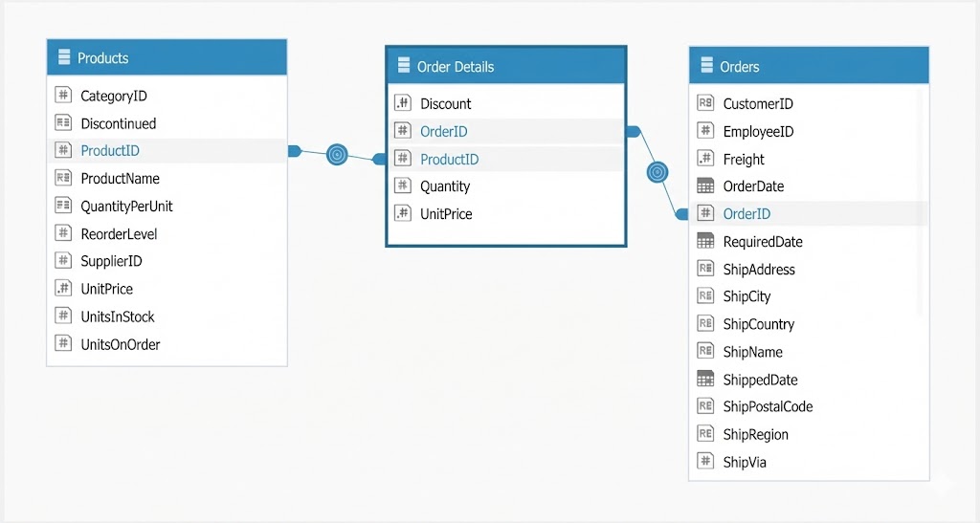Click the Orders table header icon
This screenshot has height=523, width=980.
coord(707,67)
